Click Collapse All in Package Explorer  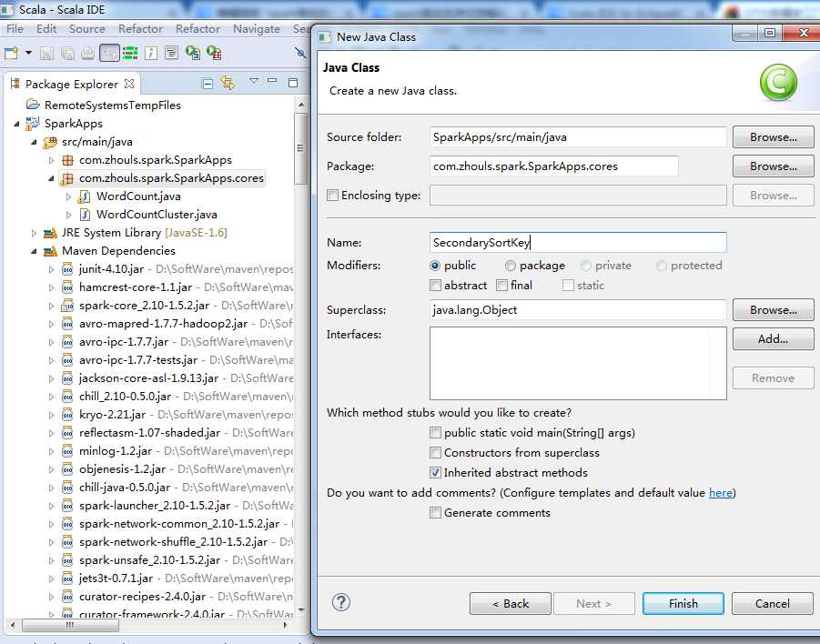(x=208, y=83)
